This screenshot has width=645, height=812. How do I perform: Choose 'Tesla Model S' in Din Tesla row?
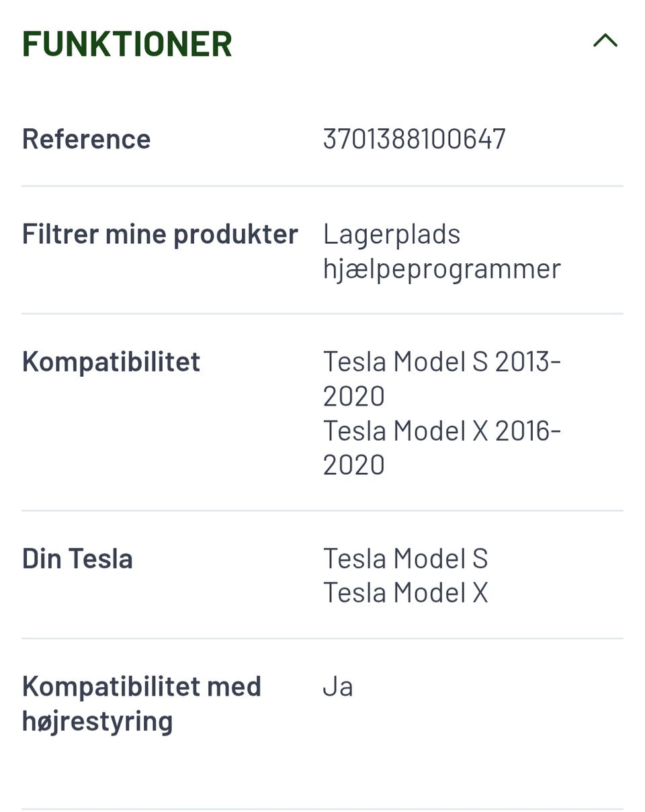pyautogui.click(x=405, y=559)
